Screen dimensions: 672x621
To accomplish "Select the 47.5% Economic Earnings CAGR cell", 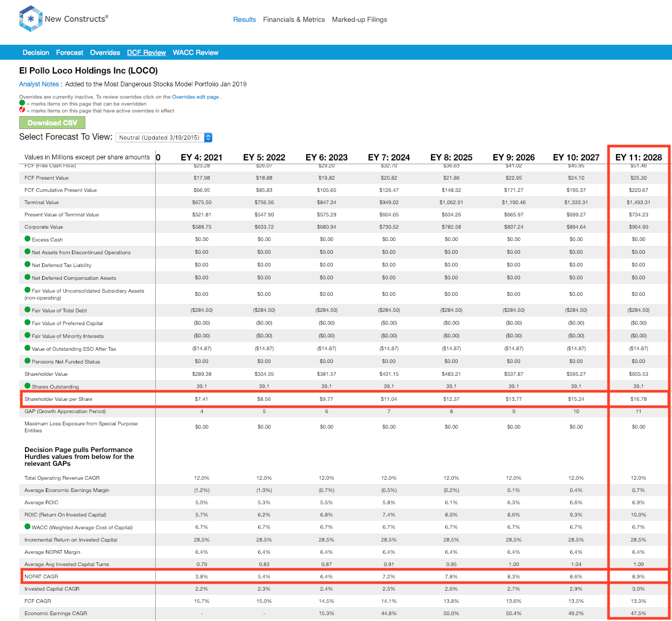I will 638,614.
